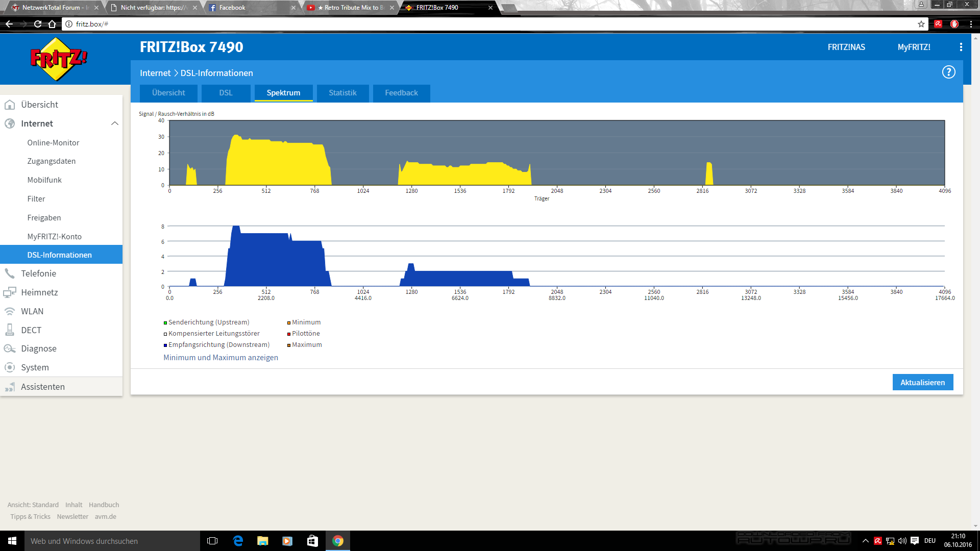Click the Telefonie phone icon
Viewport: 980px width, 551px height.
[10, 273]
